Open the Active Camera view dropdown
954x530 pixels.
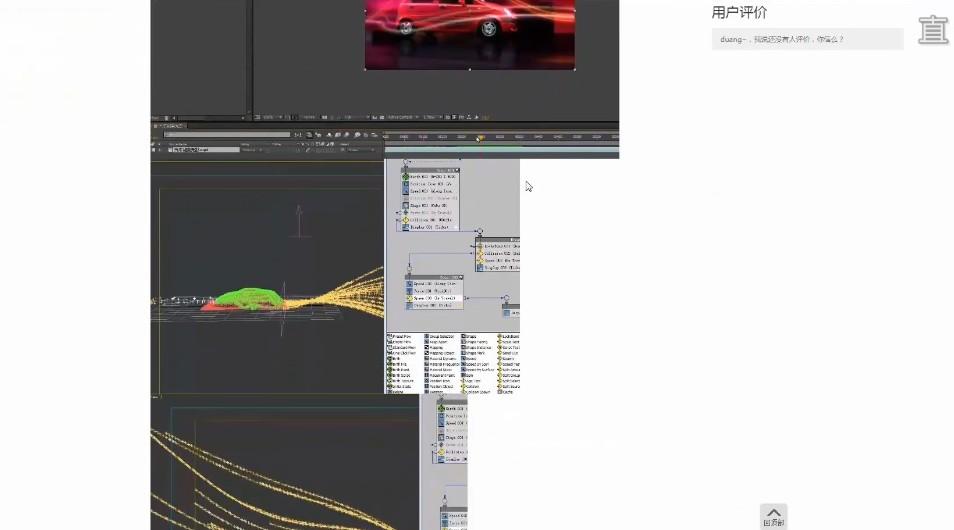coord(402,117)
